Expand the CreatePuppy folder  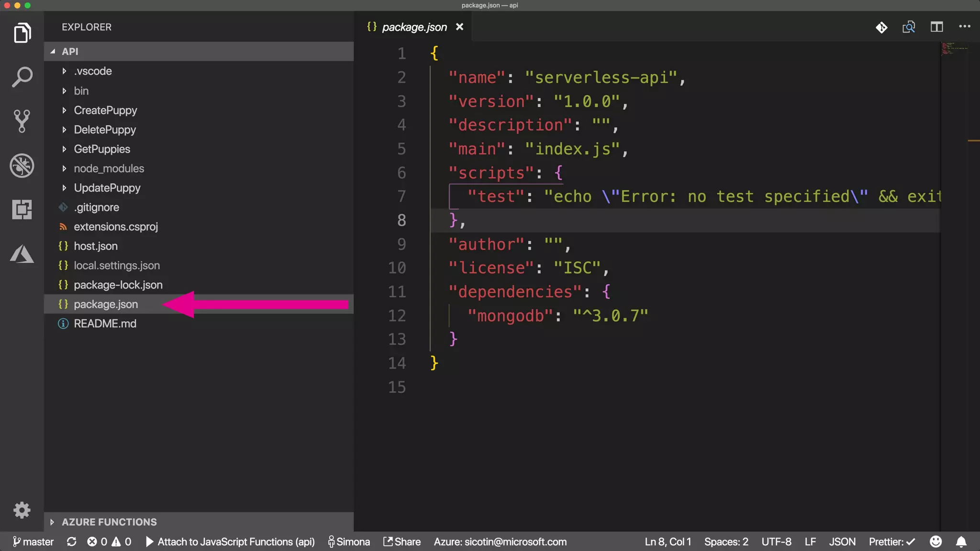tap(105, 110)
